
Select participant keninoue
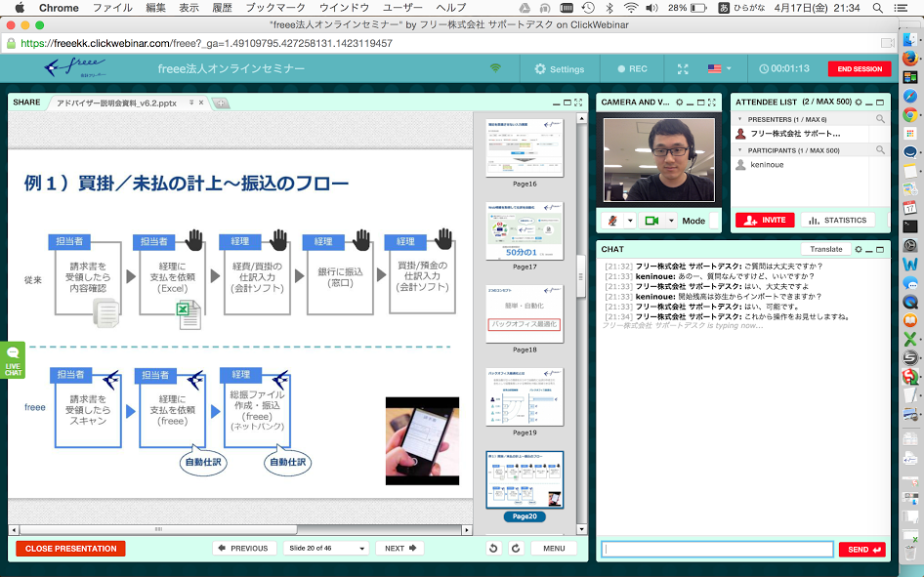tap(767, 165)
